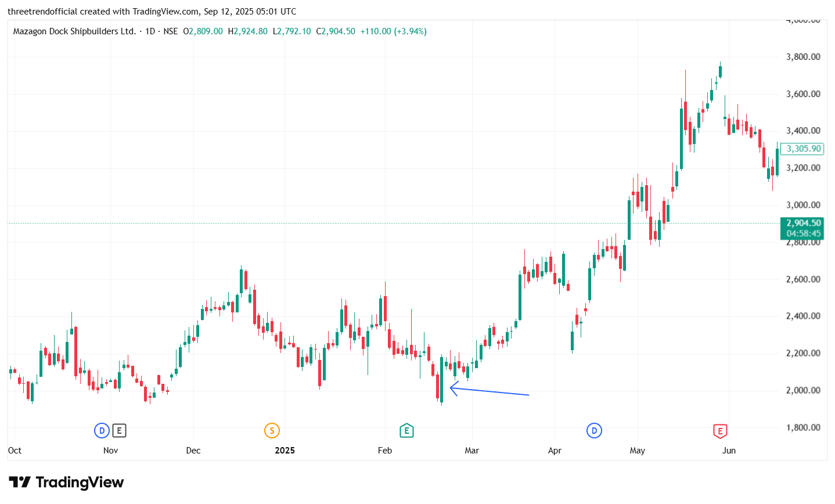
Task: Click the 3,400.00 price axis label
Action: (803, 131)
